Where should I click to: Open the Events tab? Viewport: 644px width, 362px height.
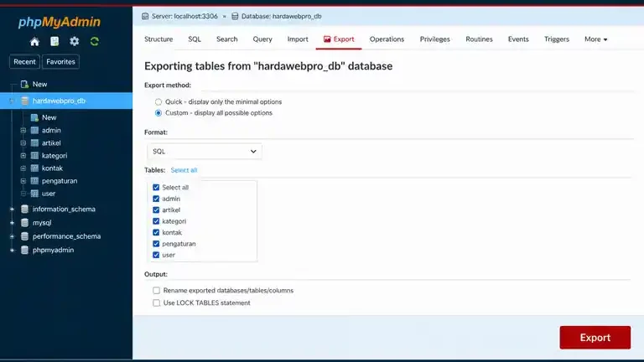click(x=518, y=39)
